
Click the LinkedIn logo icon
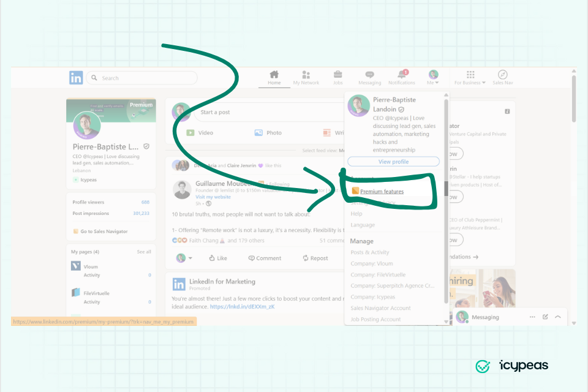tap(76, 78)
